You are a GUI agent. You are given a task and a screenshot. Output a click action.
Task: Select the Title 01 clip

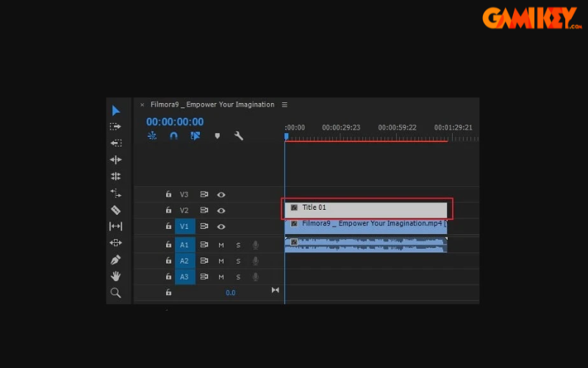click(x=365, y=210)
